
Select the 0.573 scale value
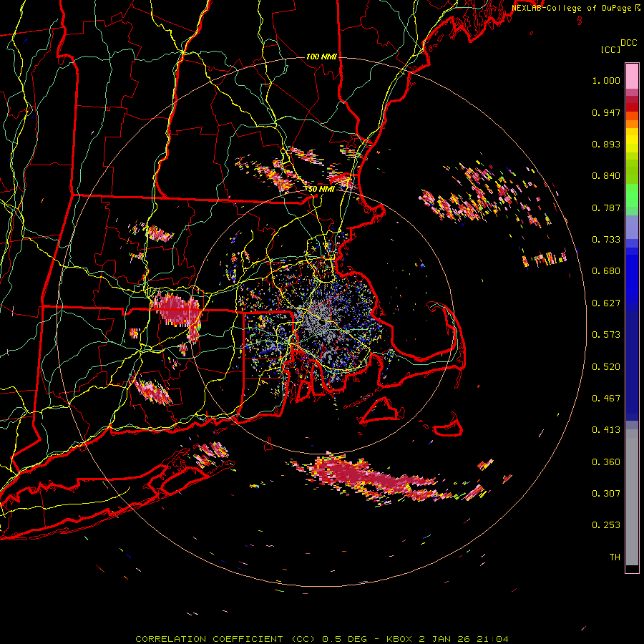(606, 335)
